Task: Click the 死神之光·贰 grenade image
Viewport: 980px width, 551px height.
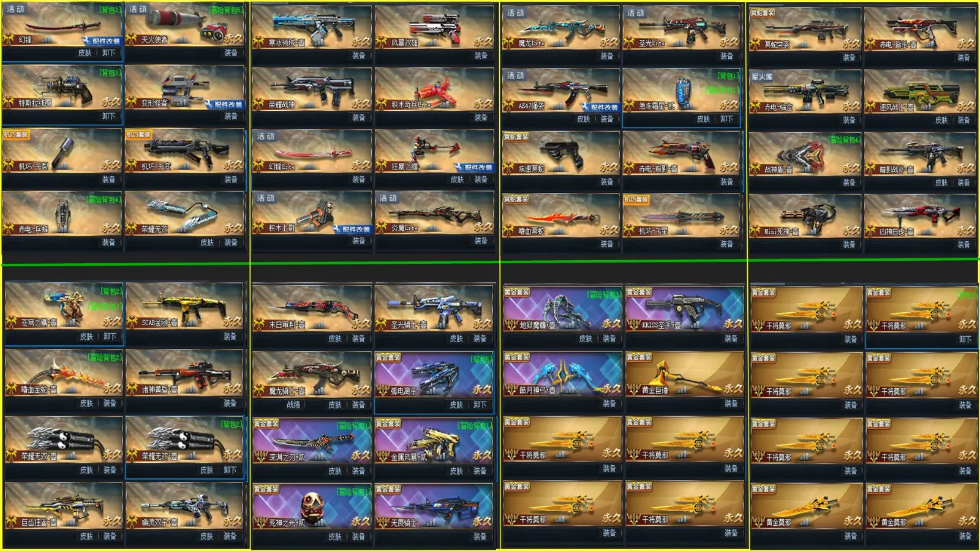Action: [x=311, y=507]
